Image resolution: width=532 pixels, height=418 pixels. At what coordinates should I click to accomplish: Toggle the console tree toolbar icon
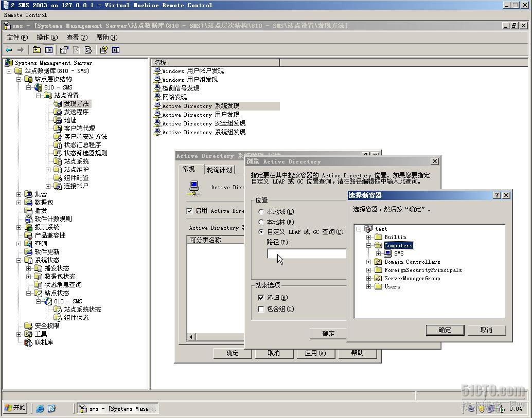[49, 50]
